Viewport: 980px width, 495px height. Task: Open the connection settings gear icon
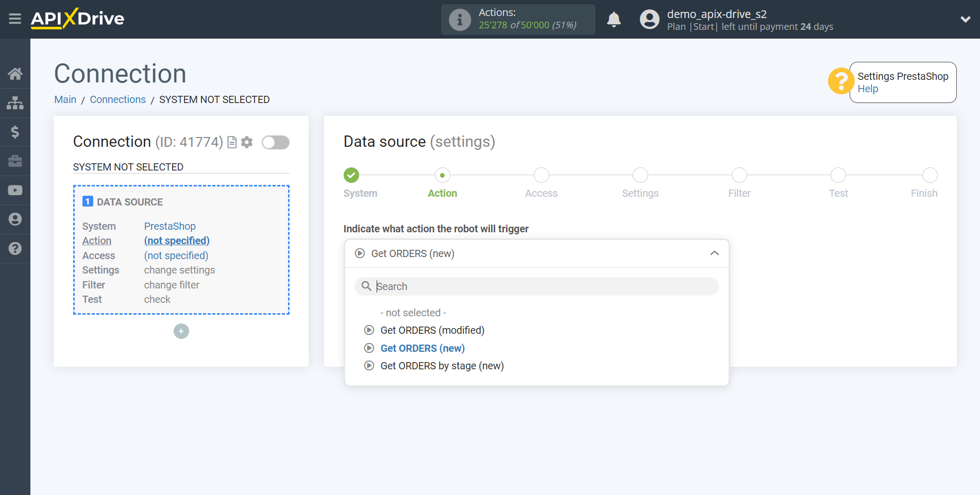click(247, 142)
